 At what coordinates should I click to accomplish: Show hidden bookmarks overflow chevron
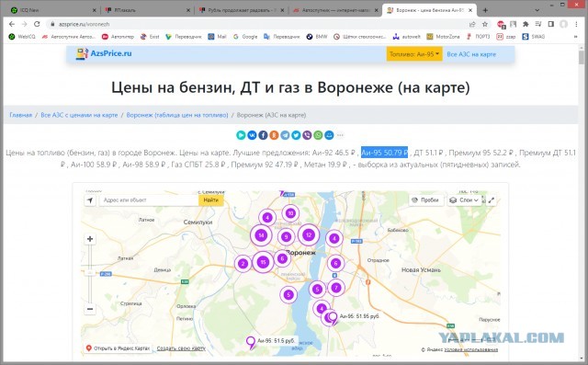coord(576,37)
